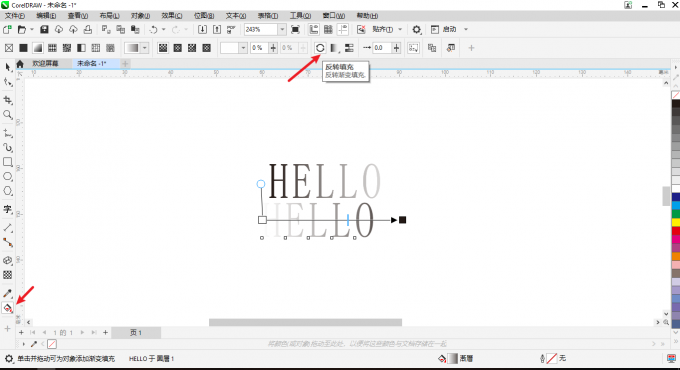This screenshot has width=680, height=370.
Task: Click the page 1 tab
Action: click(x=136, y=333)
